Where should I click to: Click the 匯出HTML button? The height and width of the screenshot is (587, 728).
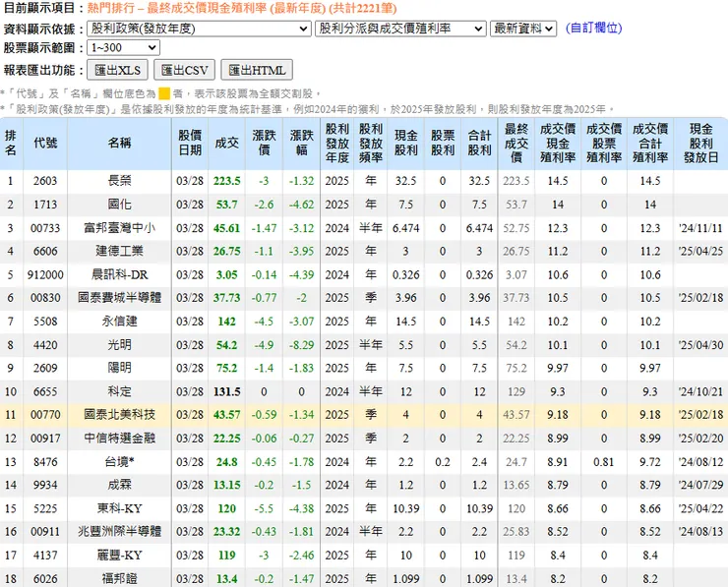257,70
